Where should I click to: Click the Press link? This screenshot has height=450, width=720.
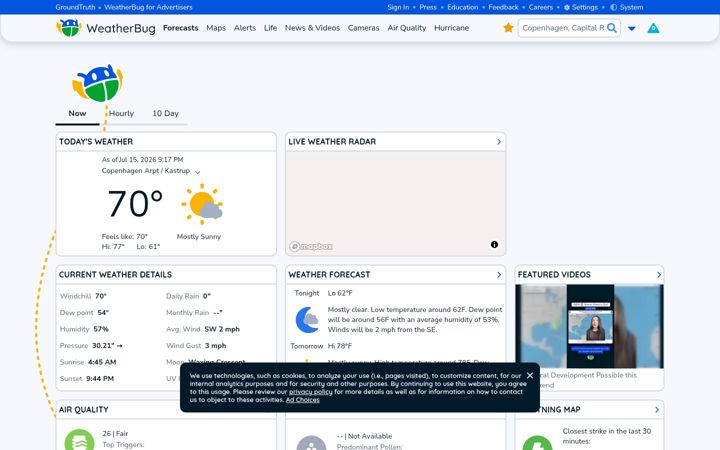pos(428,7)
